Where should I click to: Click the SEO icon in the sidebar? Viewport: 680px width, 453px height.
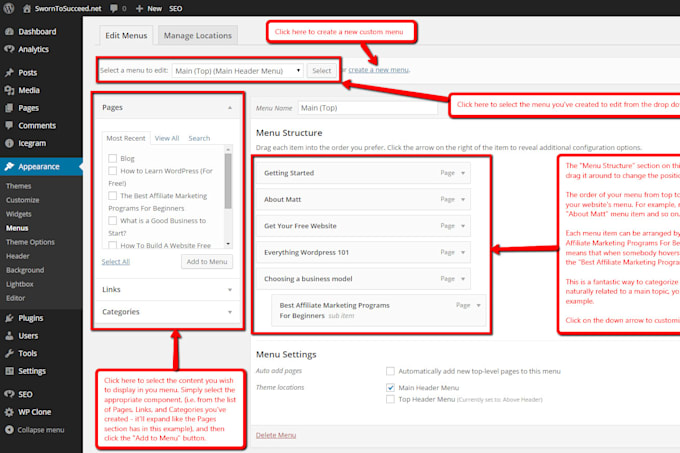click(x=9, y=394)
